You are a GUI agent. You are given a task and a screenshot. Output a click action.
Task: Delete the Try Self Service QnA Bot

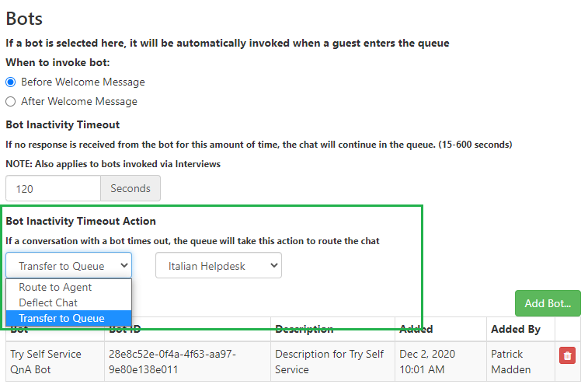pyautogui.click(x=567, y=355)
